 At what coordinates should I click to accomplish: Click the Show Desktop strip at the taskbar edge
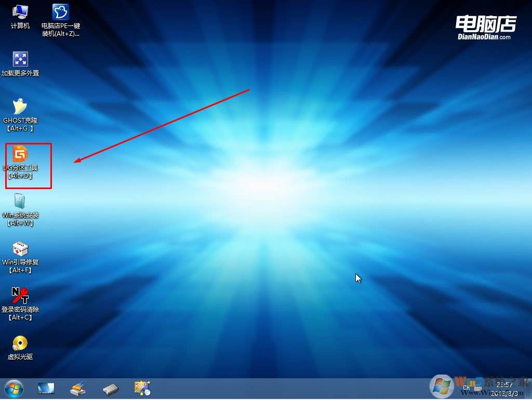coord(529,389)
